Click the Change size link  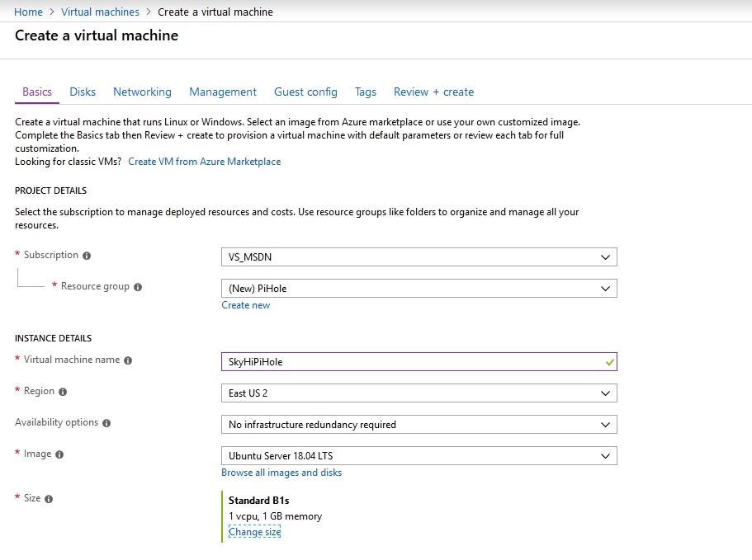(254, 532)
